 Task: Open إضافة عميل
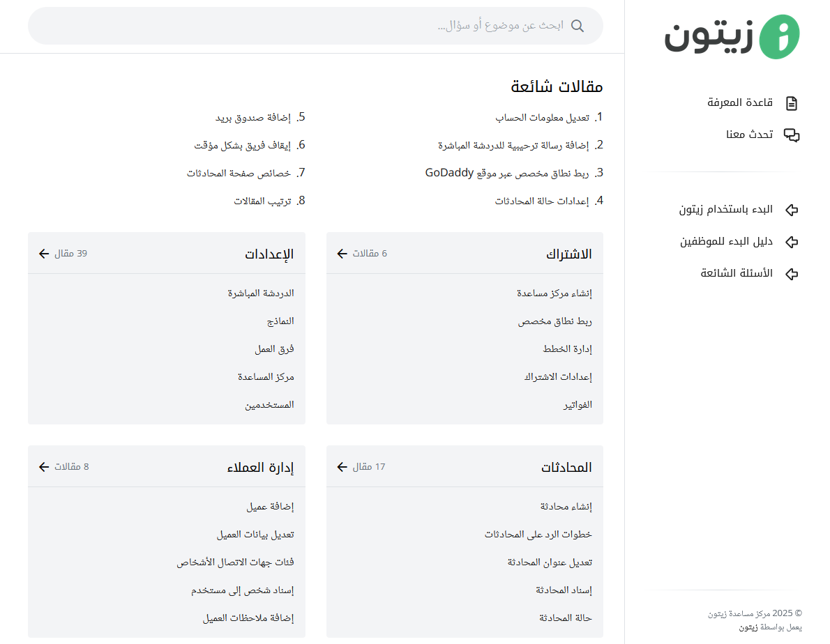270,507
